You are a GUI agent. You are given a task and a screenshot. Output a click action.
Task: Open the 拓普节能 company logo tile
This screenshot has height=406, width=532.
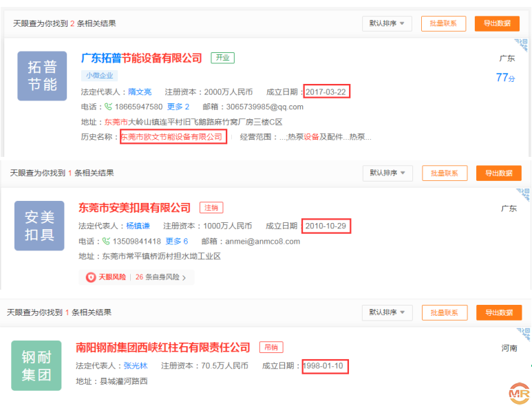(42, 76)
